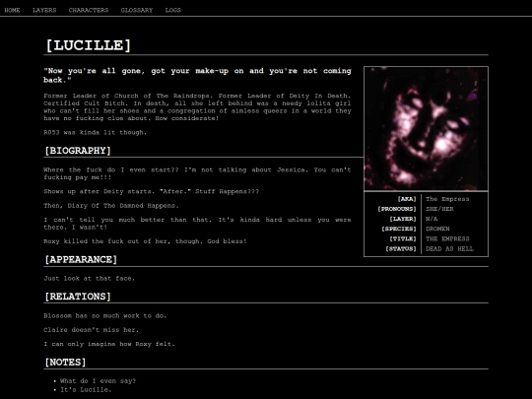
Task: Open the HOME navigation link
Action: click(x=12, y=10)
